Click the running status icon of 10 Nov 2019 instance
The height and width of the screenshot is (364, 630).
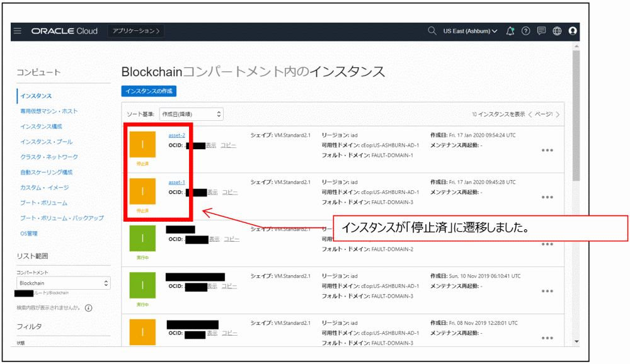pyautogui.click(x=142, y=285)
